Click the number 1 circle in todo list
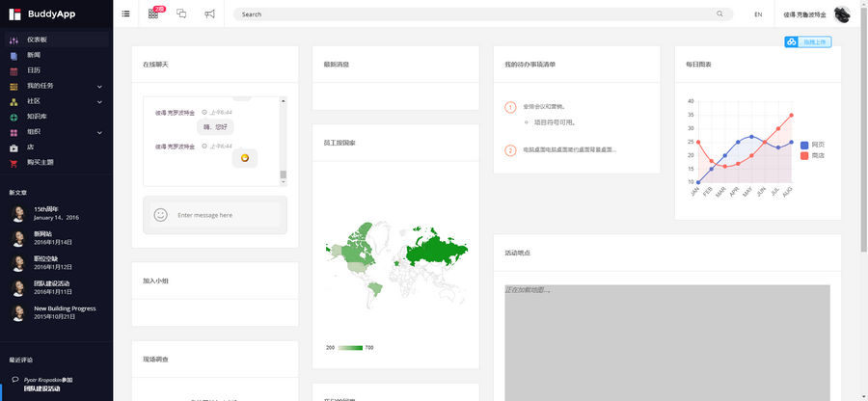Screen dimensions: 868x401 (510, 107)
